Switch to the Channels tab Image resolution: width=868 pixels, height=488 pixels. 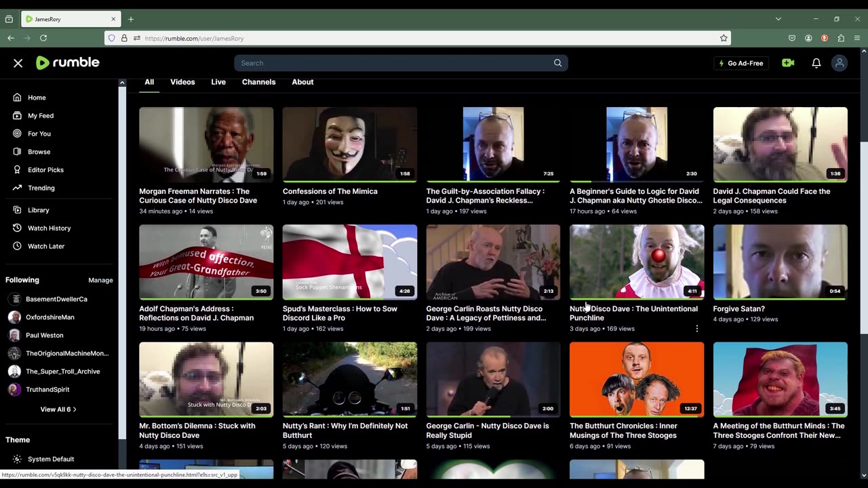coord(259,82)
